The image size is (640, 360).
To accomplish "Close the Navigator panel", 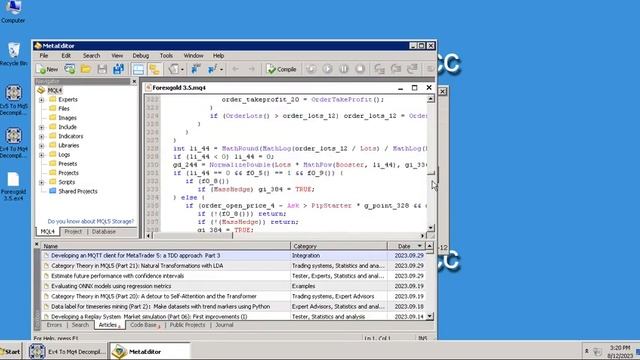I will click(134, 82).
